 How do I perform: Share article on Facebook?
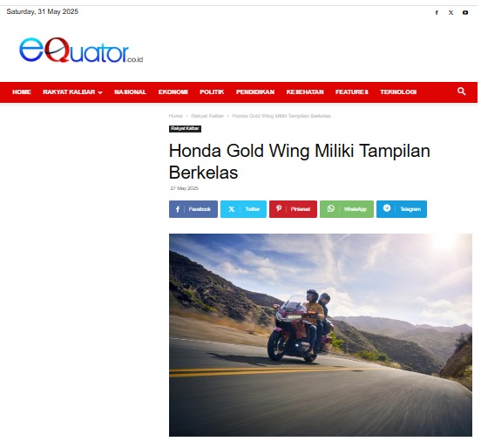(193, 209)
